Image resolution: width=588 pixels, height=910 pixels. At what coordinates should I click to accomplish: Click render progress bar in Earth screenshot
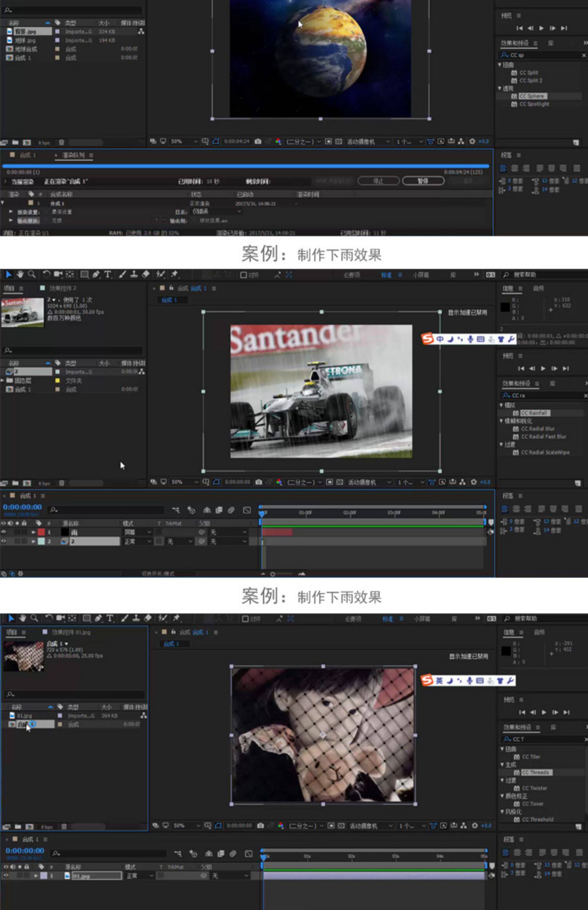(x=246, y=166)
